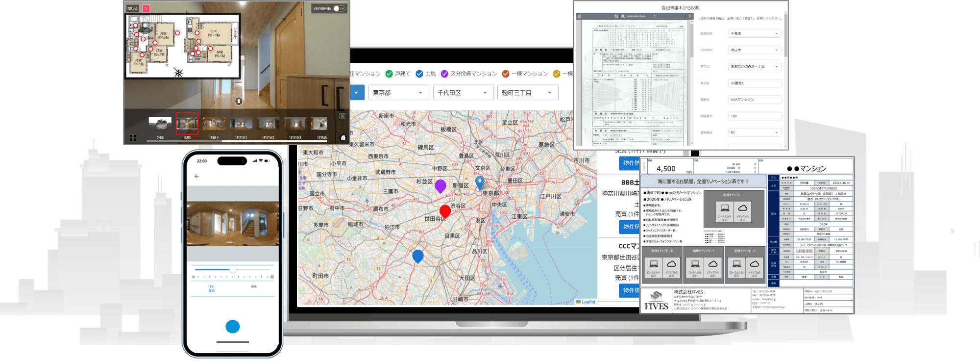The height and width of the screenshot is (364, 980).
Task: Select the 外観 scene thumbnail
Action: [160, 124]
